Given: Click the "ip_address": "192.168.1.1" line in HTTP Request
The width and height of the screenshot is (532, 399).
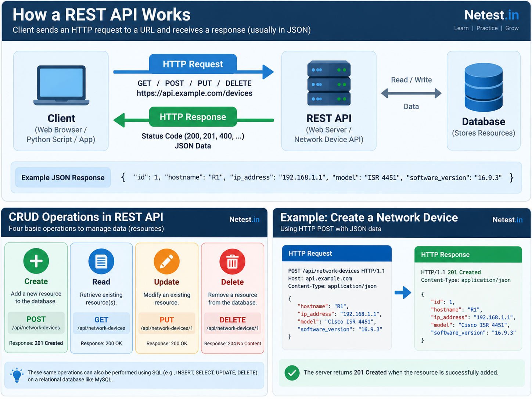Looking at the screenshot, I should (x=339, y=314).
